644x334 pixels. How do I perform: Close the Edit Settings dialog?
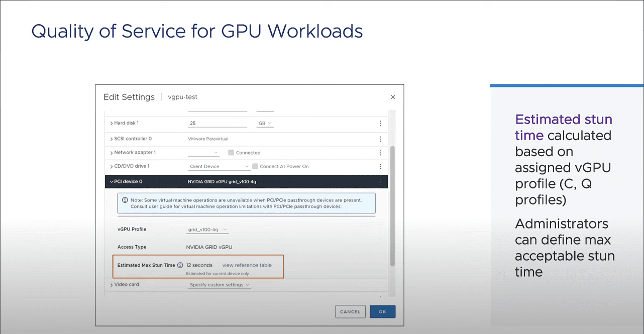[393, 97]
